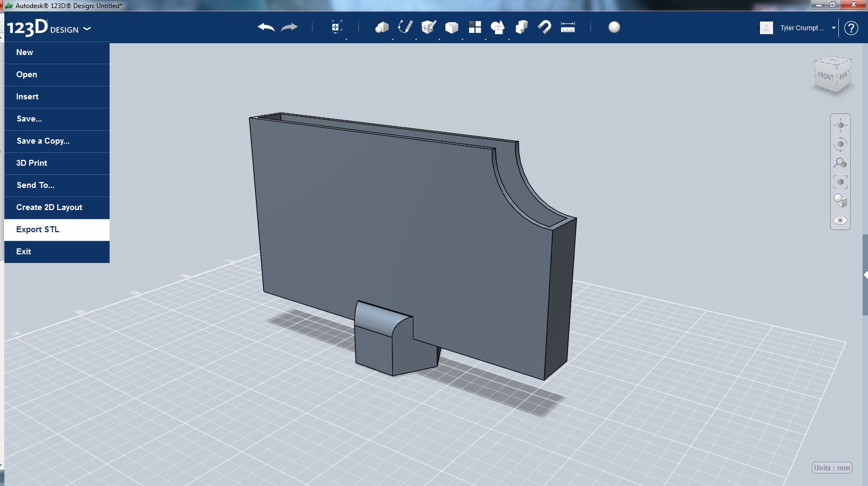
Task: Choose Save... from the menu
Action: coord(57,119)
